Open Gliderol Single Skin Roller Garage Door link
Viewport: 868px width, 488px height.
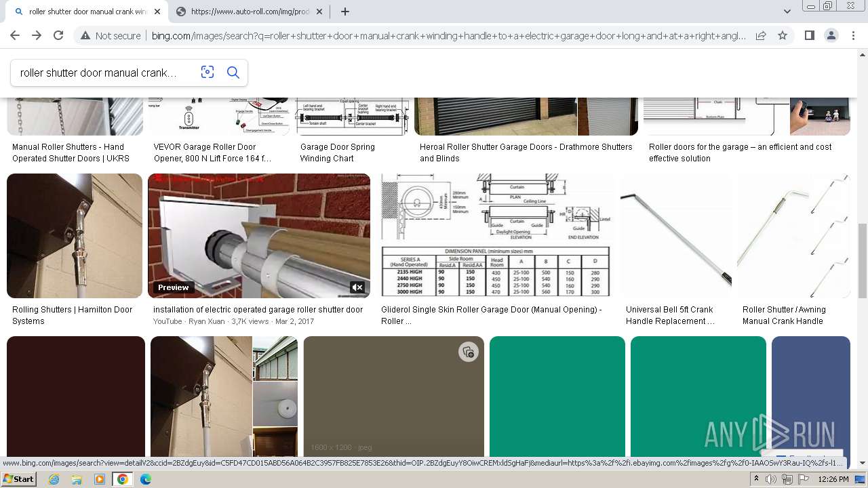[x=491, y=315]
